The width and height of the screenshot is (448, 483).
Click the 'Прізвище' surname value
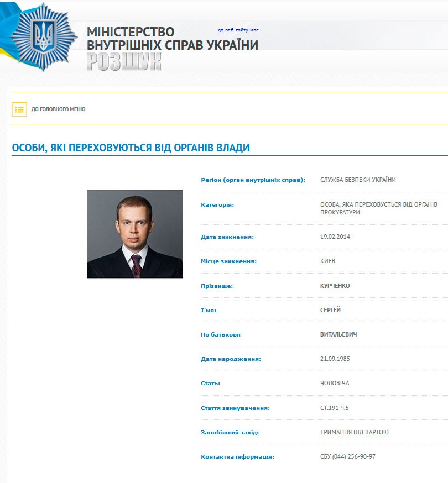point(335,286)
